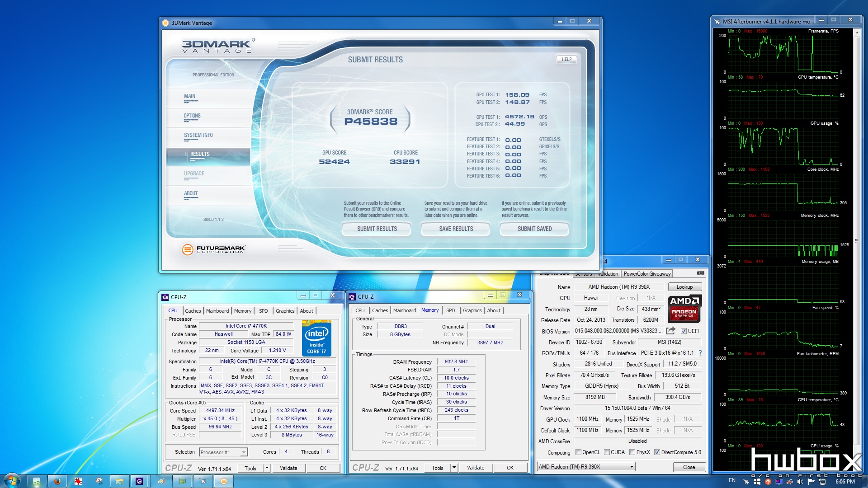868x488 pixels.
Task: Open the Processor #1 selection dropdown
Action: [223, 452]
